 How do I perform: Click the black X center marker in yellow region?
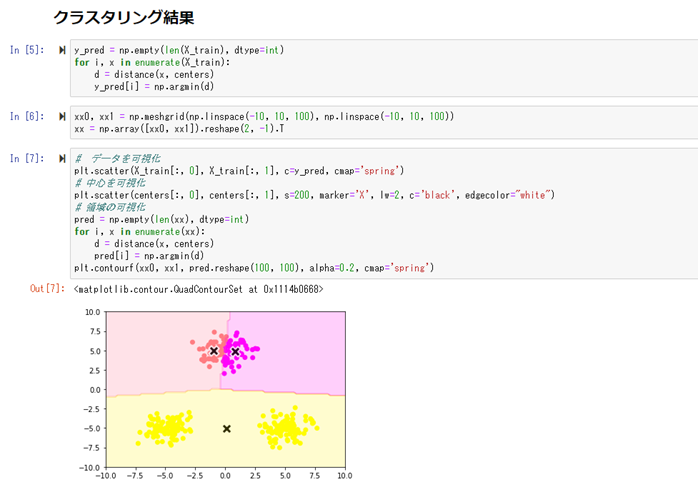coord(227,429)
